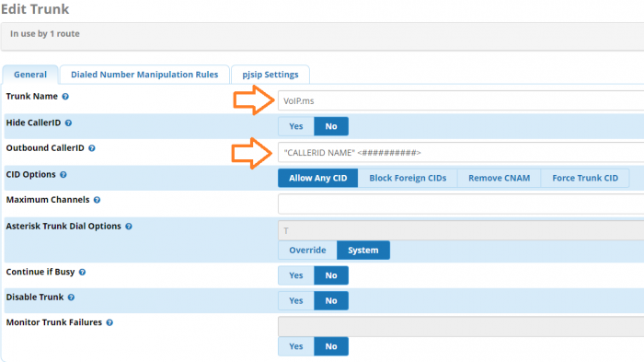This screenshot has width=644, height=362.
Task: Open help icon beside Disable Trunk
Action: point(71,298)
